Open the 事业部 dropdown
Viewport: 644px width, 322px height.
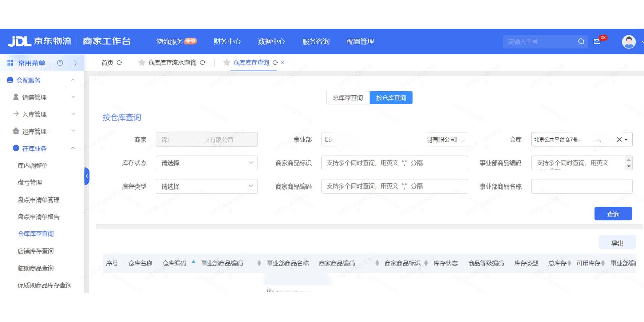(394, 139)
